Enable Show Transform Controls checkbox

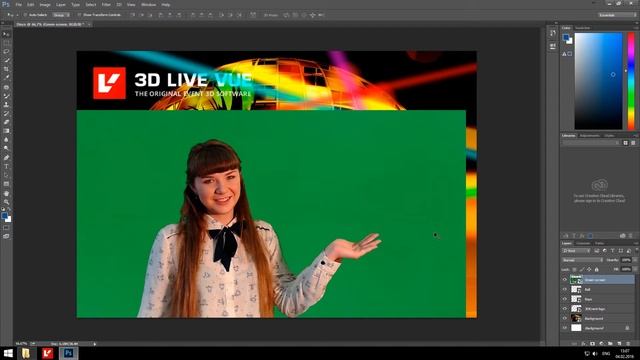(x=79, y=15)
